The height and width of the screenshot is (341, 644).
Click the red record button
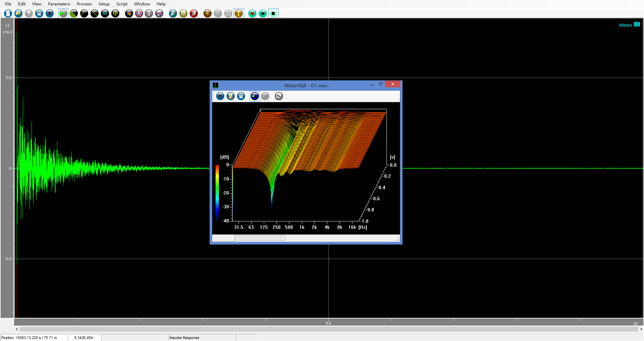pyautogui.click(x=252, y=13)
